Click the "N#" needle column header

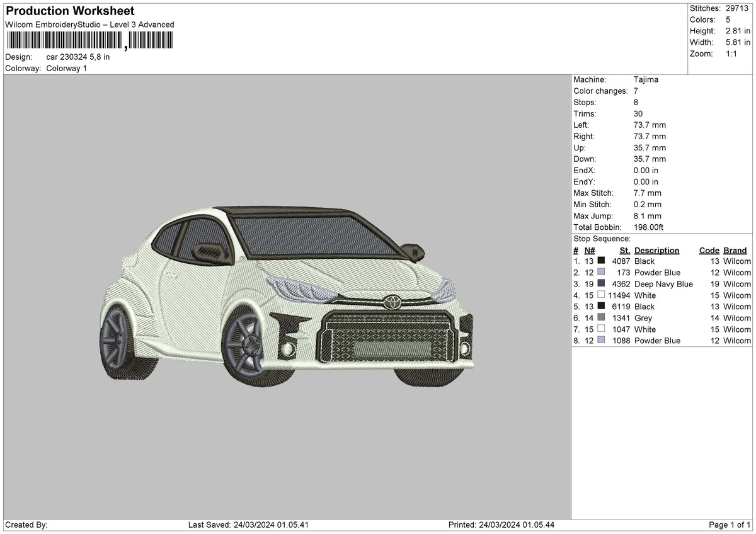pyautogui.click(x=590, y=250)
